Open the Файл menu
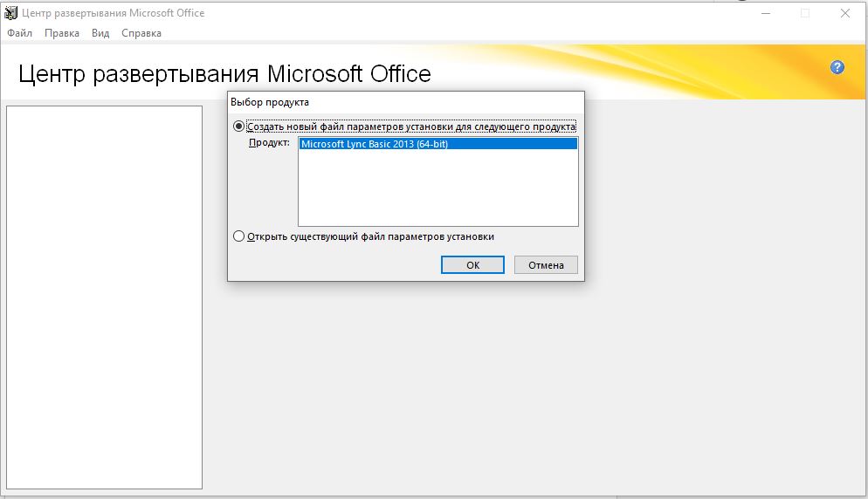Image resolution: width=868 pixels, height=499 pixels. tap(19, 33)
